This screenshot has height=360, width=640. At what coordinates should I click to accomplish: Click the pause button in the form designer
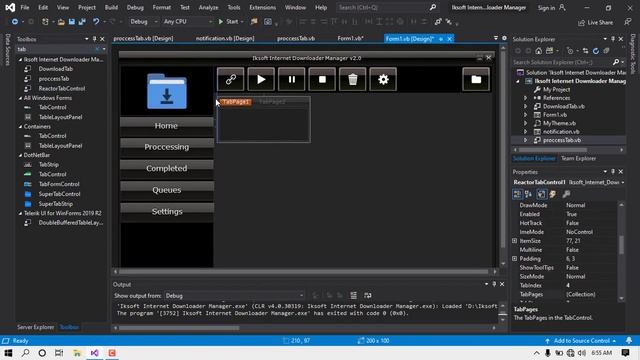(x=291, y=79)
